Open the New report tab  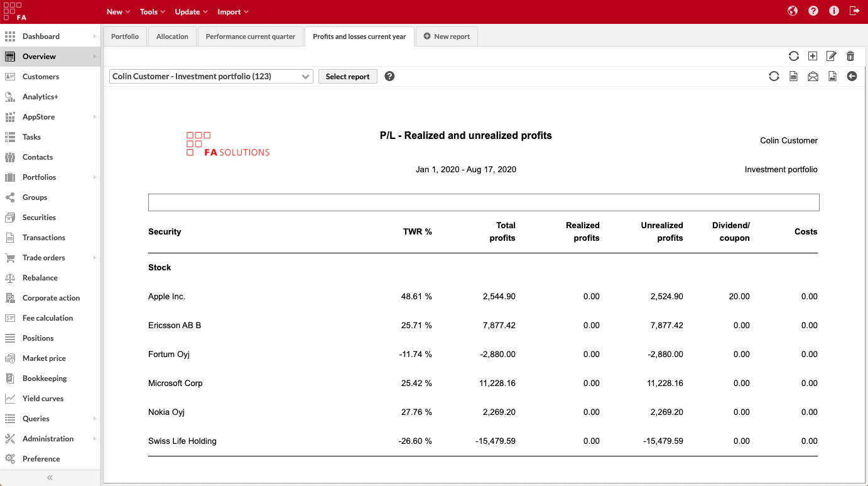point(447,36)
